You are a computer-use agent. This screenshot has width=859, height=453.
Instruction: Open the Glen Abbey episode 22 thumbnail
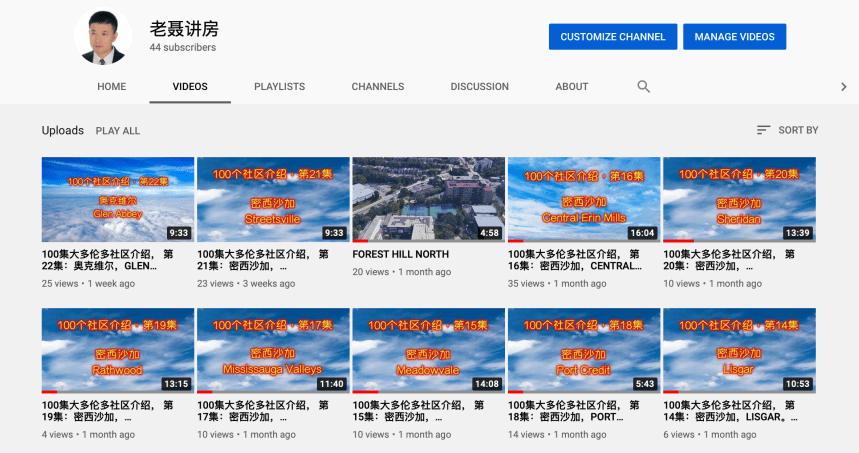point(118,199)
